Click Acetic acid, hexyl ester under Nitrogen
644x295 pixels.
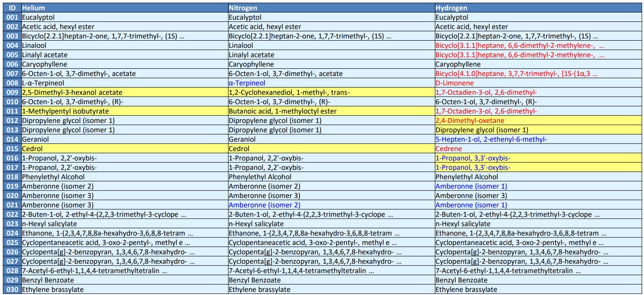pyautogui.click(x=331, y=27)
